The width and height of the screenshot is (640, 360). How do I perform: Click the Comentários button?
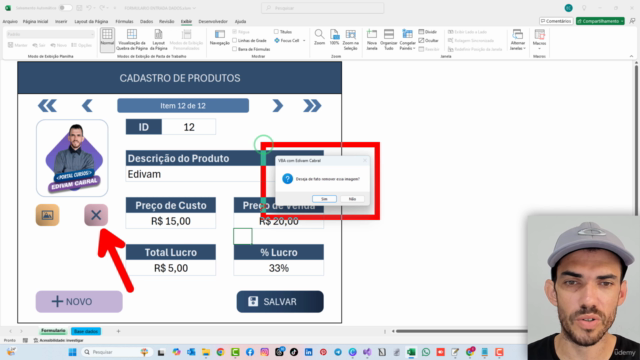(556, 21)
